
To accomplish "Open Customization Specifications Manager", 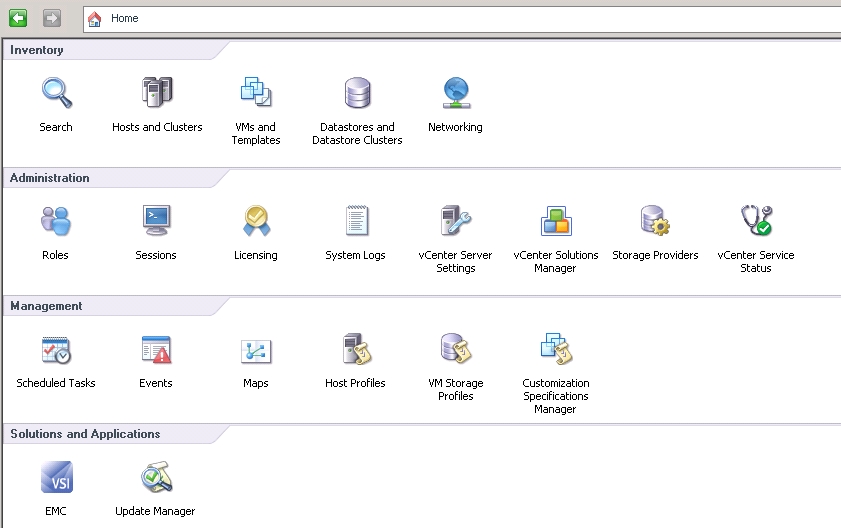I will [556, 349].
